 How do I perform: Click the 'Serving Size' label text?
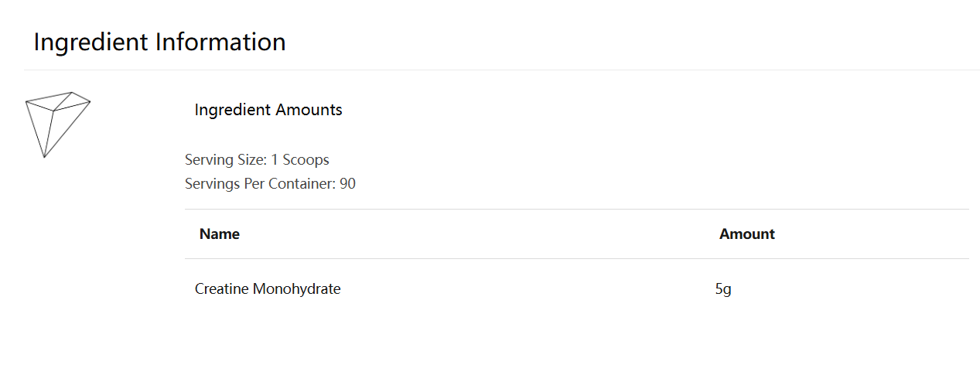click(225, 160)
